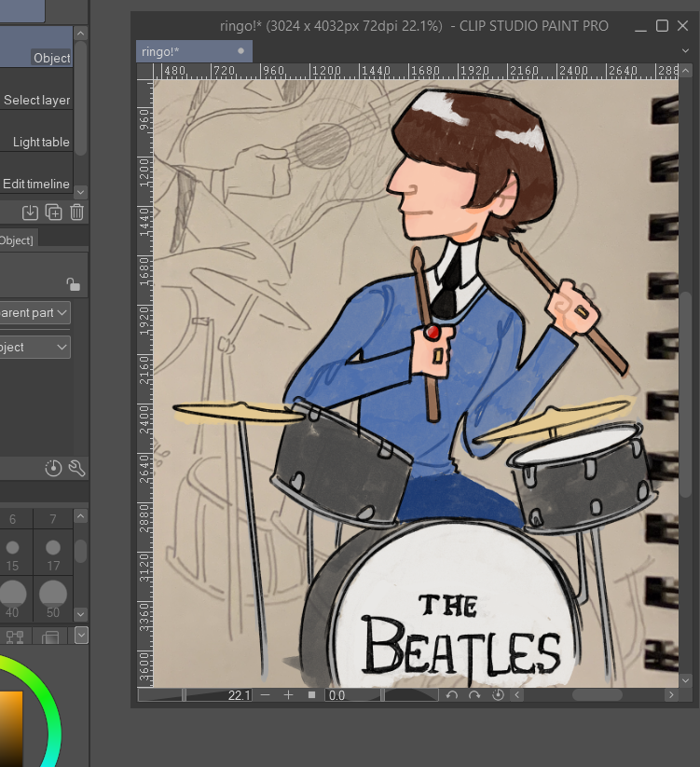700x767 pixels.
Task: Click the horizontal ruler at 1440
Action: tap(376, 72)
